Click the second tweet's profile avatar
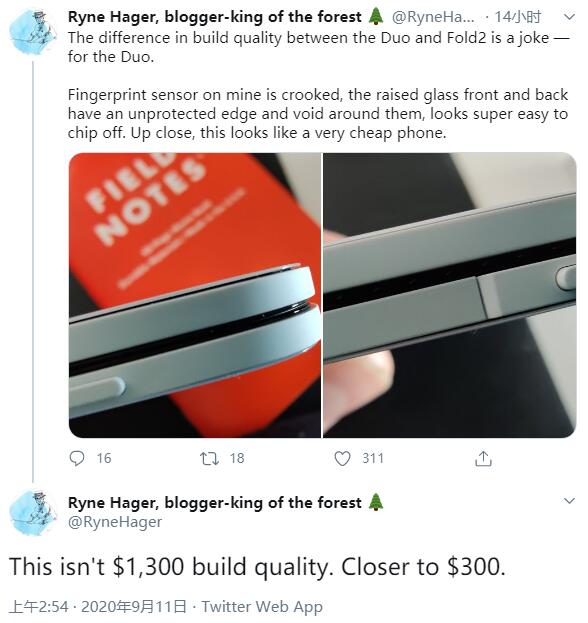The height and width of the screenshot is (623, 588). pyautogui.click(x=33, y=513)
